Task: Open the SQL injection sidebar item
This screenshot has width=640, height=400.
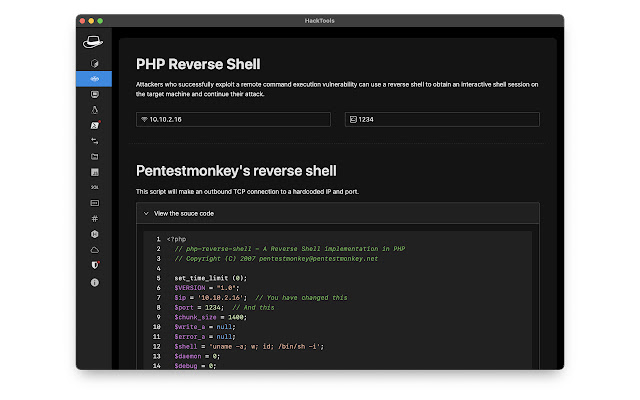Action: pyautogui.click(x=94, y=187)
